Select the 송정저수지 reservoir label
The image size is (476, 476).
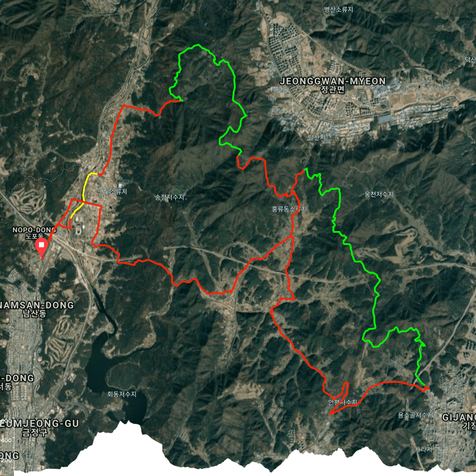point(169,197)
